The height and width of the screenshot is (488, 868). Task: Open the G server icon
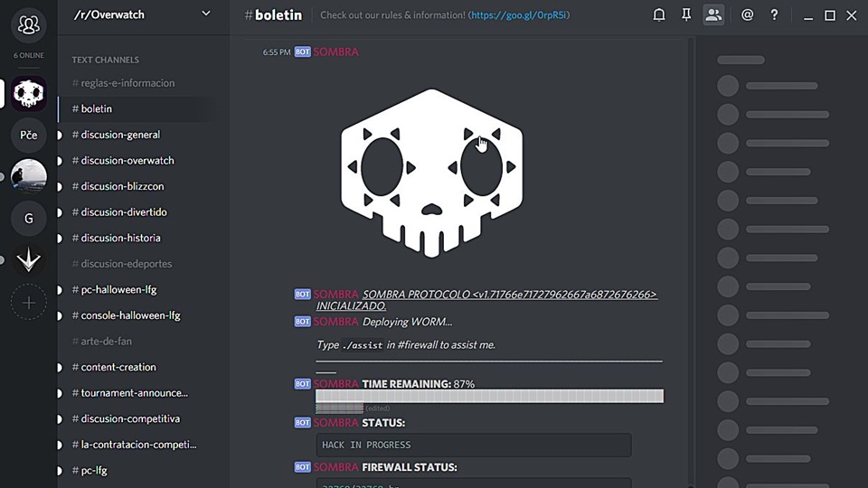[29, 218]
